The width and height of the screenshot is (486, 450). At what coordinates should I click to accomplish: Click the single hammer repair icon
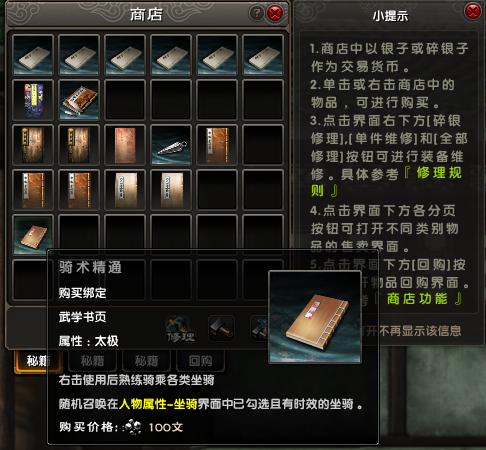coord(221,329)
